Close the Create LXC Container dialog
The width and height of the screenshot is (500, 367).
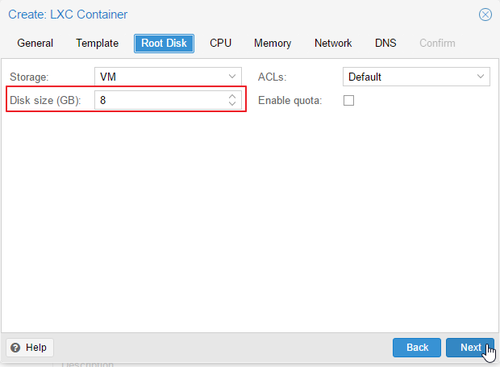(x=485, y=15)
